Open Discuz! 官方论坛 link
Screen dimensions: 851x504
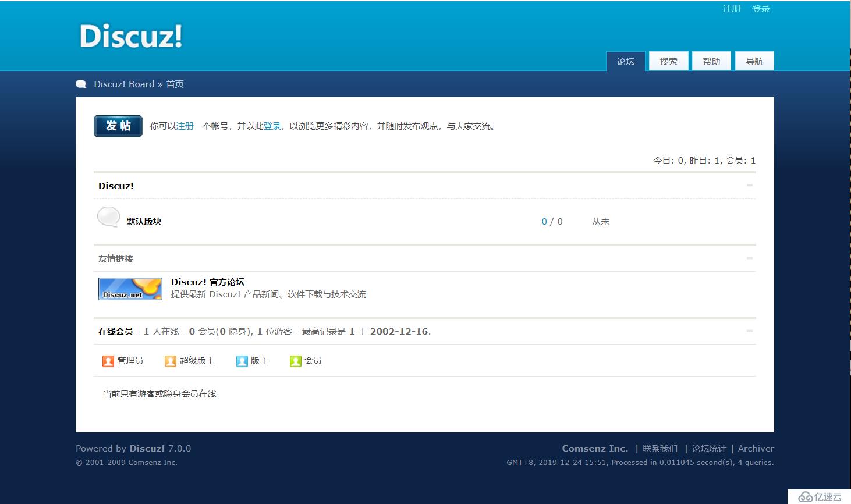pyautogui.click(x=208, y=282)
